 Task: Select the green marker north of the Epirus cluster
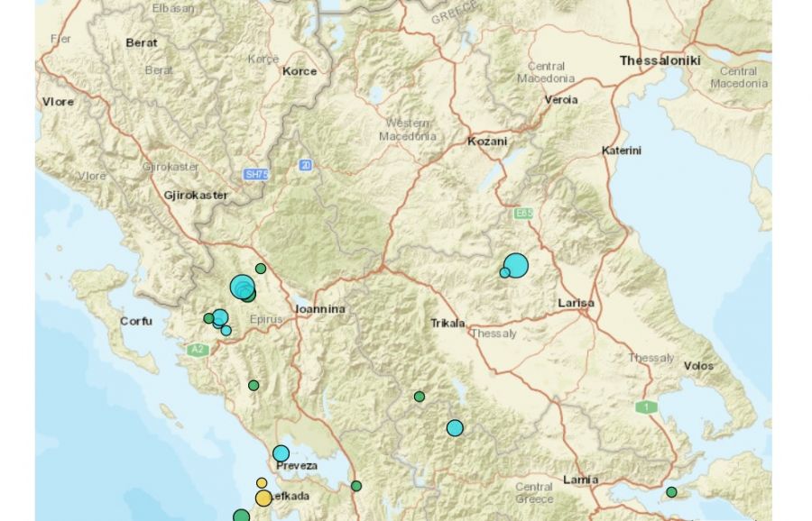point(261,269)
